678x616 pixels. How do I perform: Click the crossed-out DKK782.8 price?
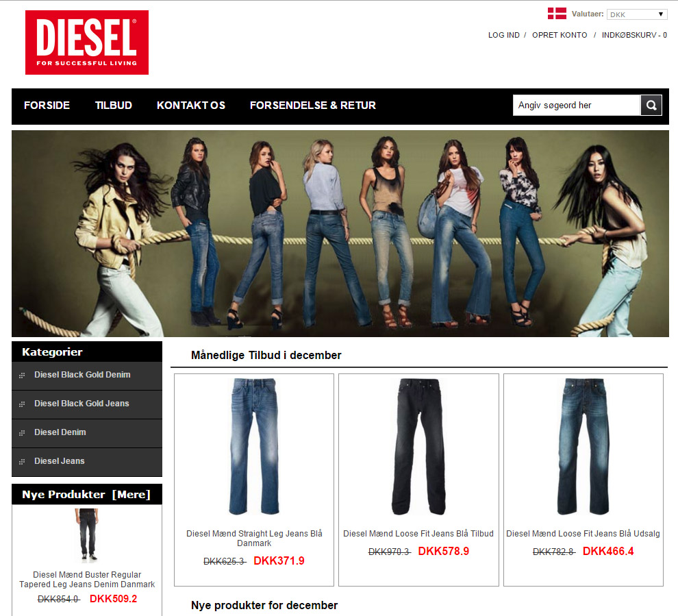[x=554, y=552]
